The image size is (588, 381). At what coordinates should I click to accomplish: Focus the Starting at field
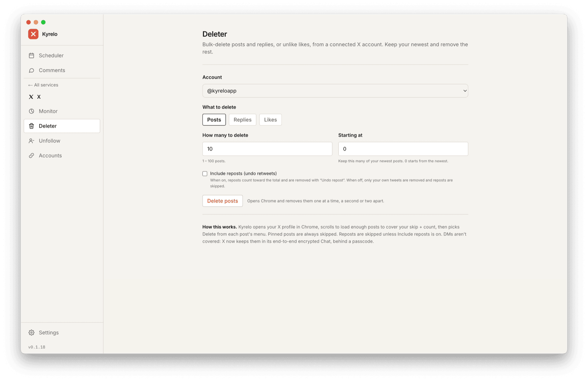point(403,149)
